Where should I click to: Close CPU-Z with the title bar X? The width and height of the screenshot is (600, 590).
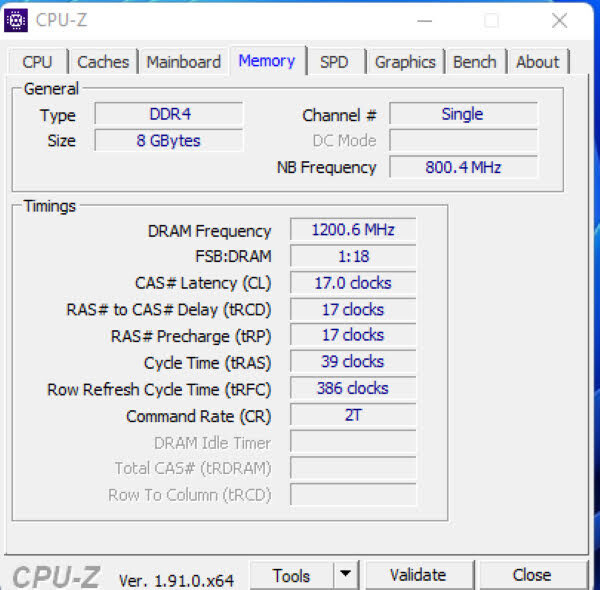(x=559, y=20)
